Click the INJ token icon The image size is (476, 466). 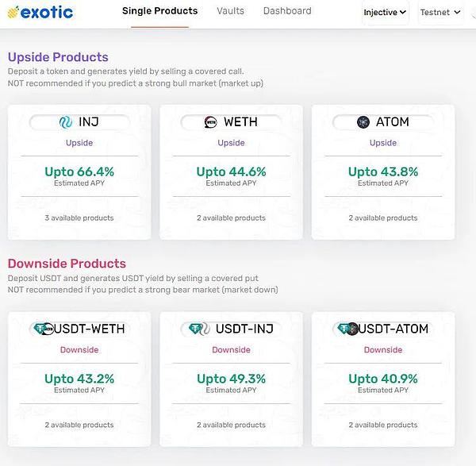tap(66, 122)
